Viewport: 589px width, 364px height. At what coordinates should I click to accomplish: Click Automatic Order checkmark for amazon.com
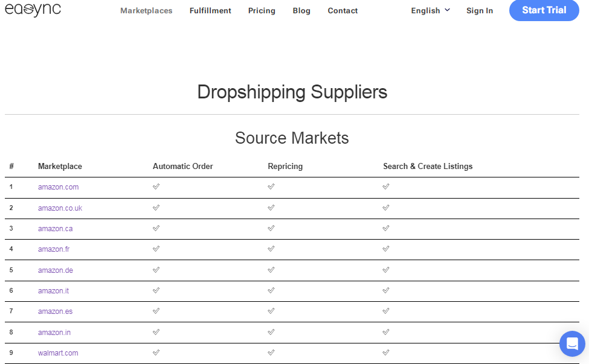(x=156, y=187)
